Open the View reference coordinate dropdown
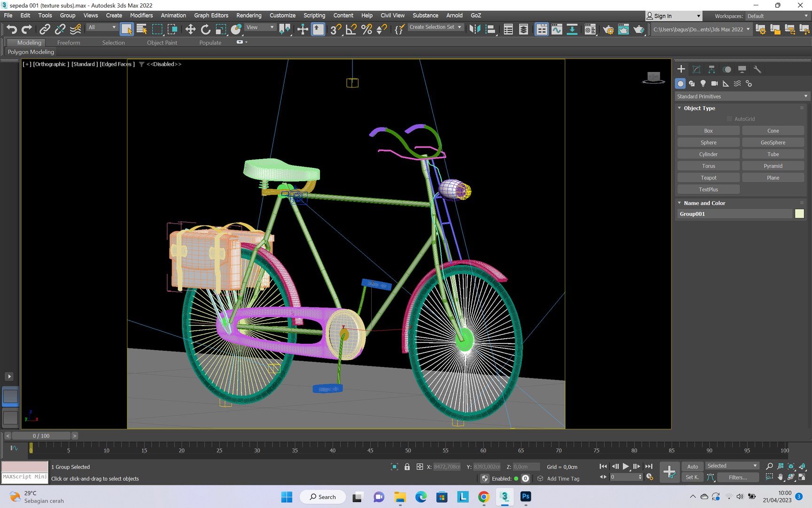Screen dimensions: 812x508 260,27
